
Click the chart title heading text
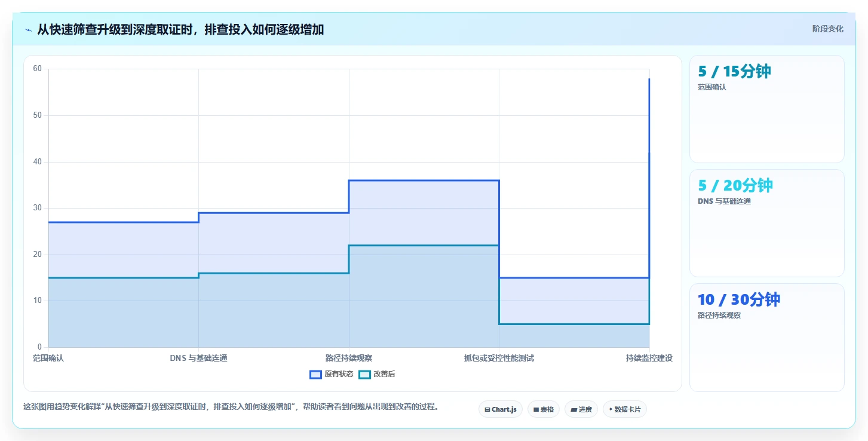click(180, 29)
